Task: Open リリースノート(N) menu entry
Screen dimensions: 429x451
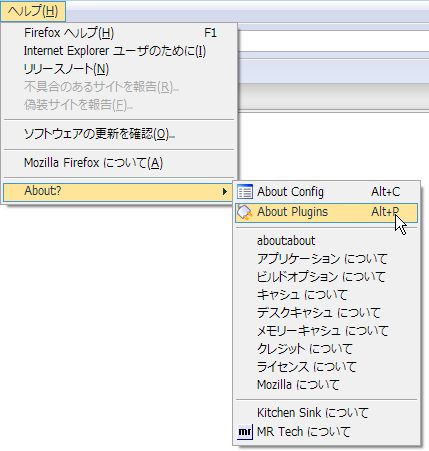Action: pos(119,69)
